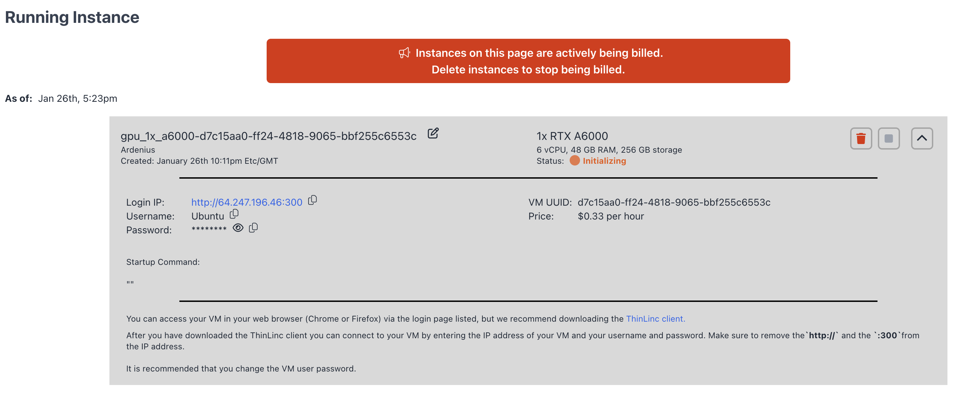Viewport: 980px width, 412px height.
Task: Copy the VM password
Action: (253, 228)
